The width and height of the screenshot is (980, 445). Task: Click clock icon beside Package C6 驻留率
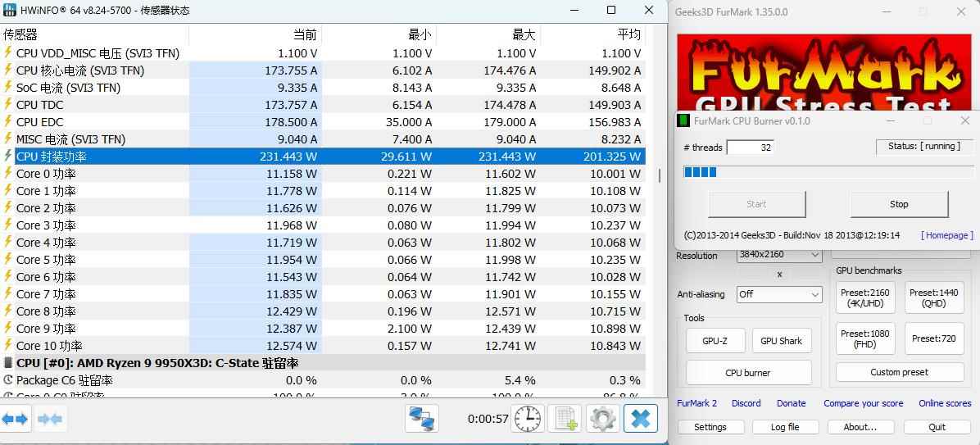pos(8,380)
